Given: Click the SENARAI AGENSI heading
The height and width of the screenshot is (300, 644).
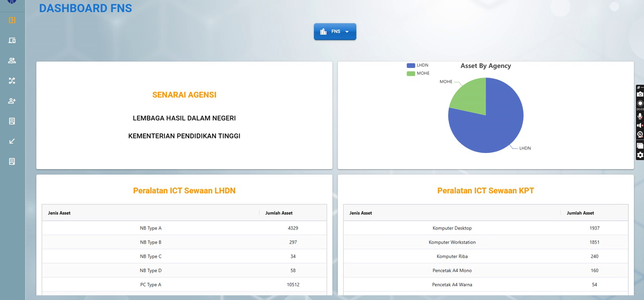Looking at the screenshot, I should [184, 95].
